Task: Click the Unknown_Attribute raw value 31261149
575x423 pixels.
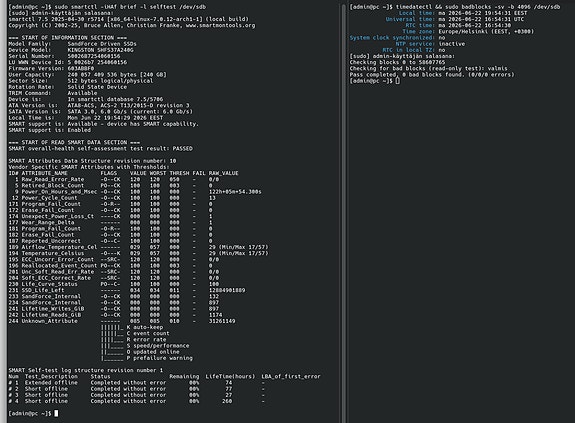Action: (x=222, y=321)
